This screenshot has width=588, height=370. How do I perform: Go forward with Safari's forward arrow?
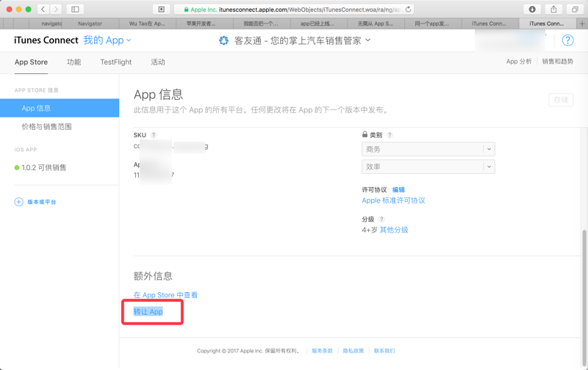pyautogui.click(x=56, y=10)
